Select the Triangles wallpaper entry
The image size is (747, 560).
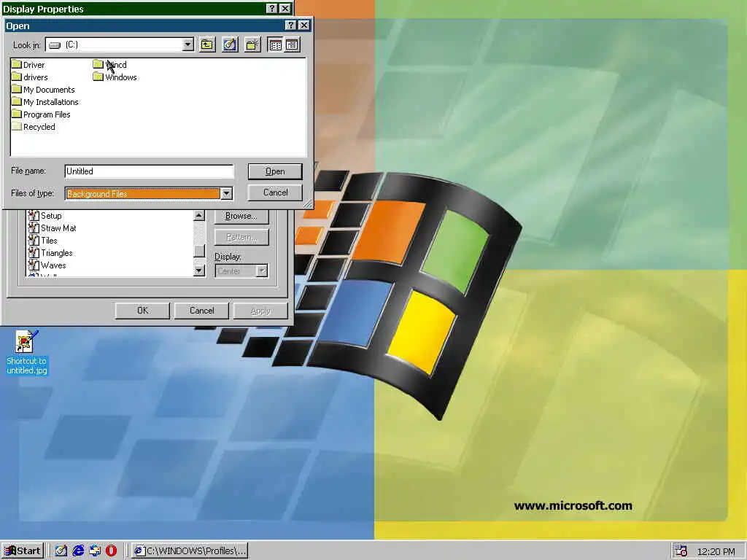50,253
